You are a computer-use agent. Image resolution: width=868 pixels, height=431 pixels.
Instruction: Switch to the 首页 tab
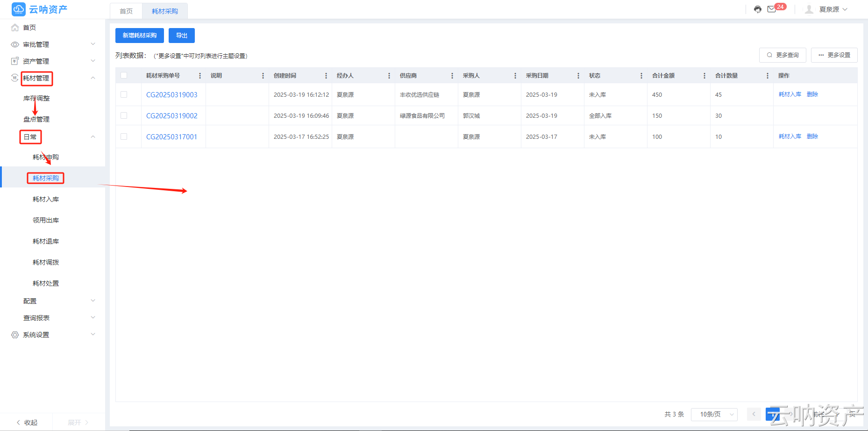coord(126,11)
